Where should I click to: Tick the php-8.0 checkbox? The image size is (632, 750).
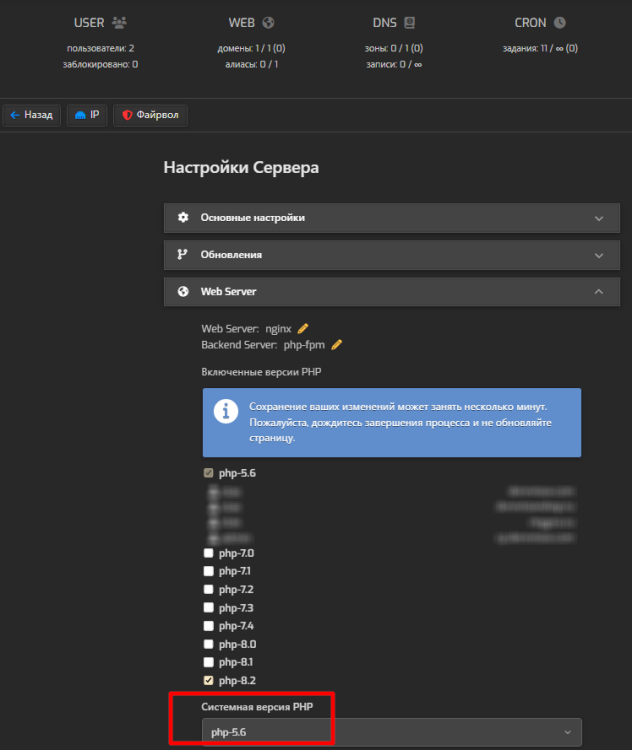pyautogui.click(x=208, y=644)
